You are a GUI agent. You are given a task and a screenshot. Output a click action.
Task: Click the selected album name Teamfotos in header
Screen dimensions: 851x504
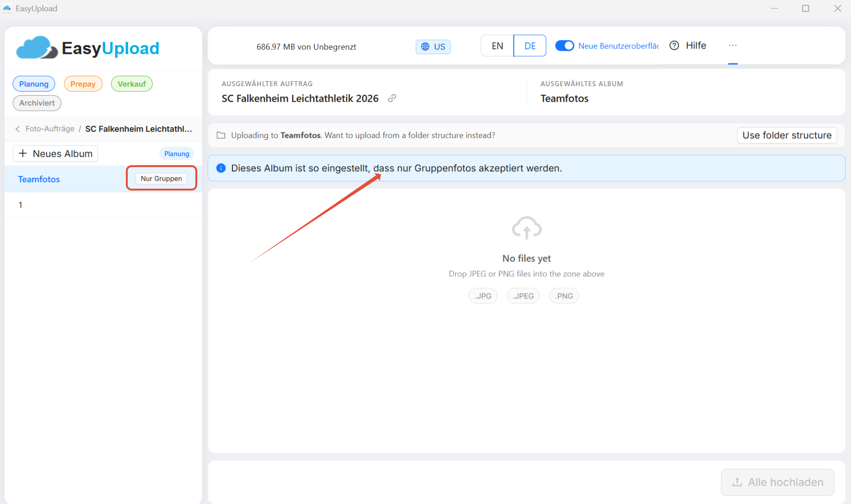click(x=564, y=99)
